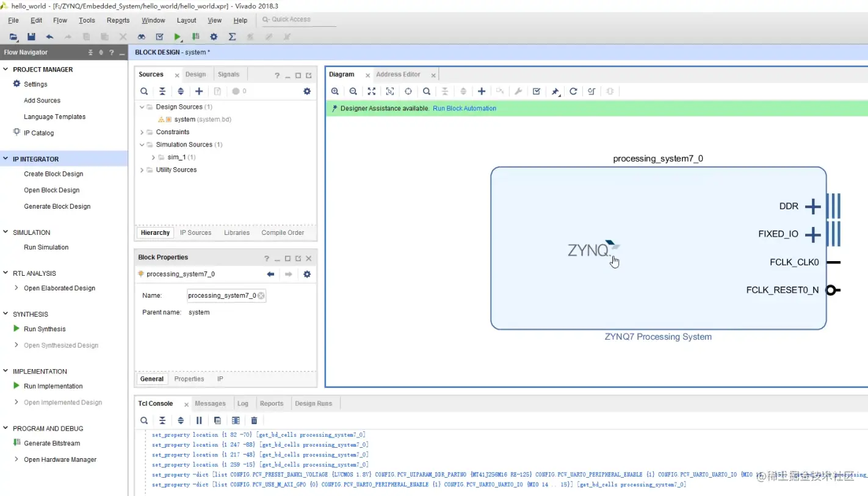Collapse Design Sources tree node
This screenshot has width=868, height=496.
(142, 107)
